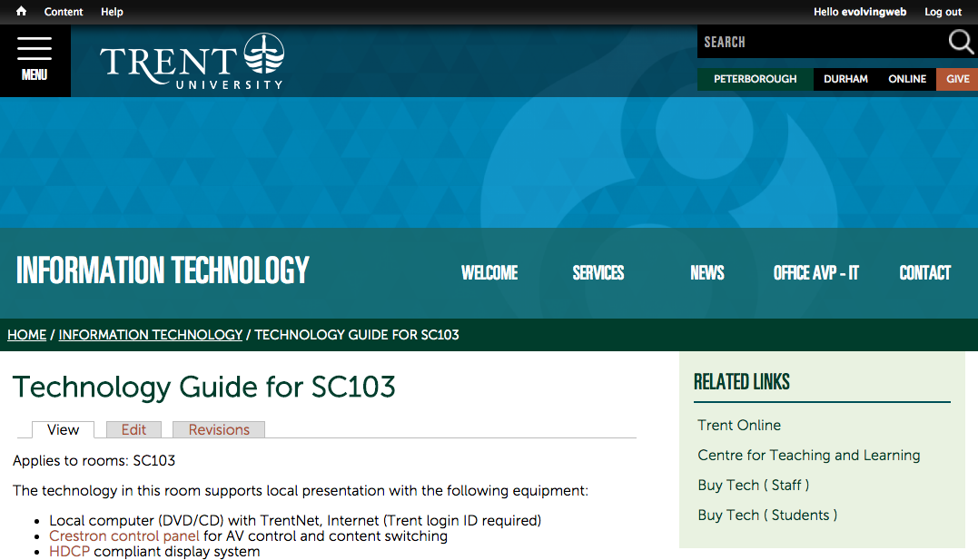978x560 pixels.
Task: Click the Trent University logo
Action: [x=192, y=61]
